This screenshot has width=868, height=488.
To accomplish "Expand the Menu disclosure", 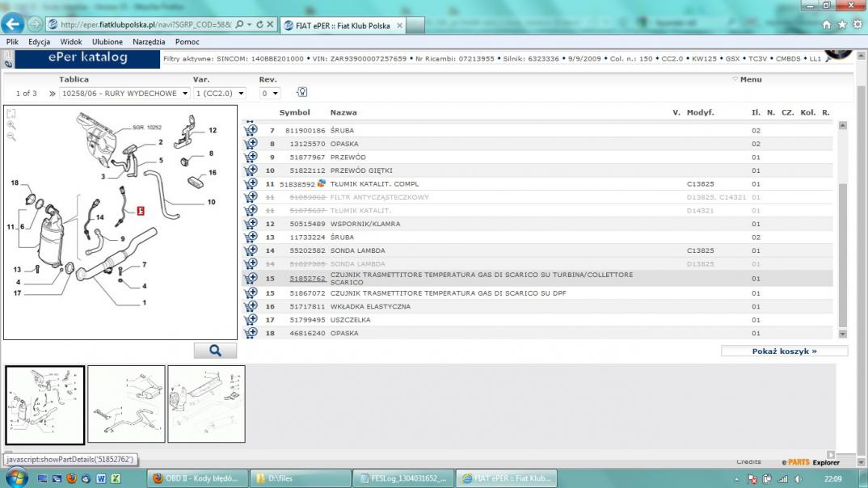I will point(747,79).
